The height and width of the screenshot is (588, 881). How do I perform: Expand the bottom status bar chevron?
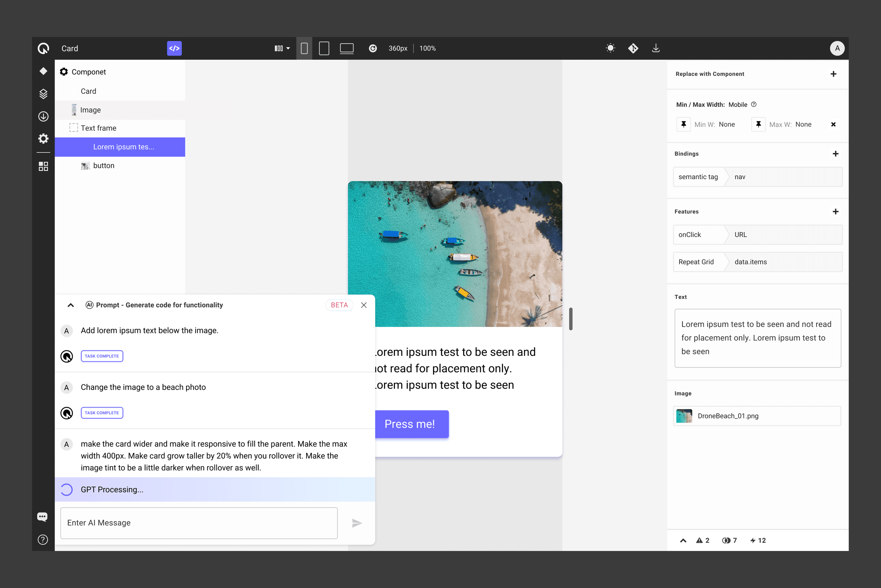coord(683,540)
